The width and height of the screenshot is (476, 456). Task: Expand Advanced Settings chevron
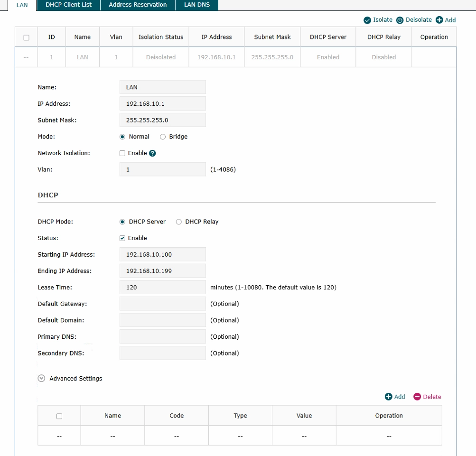tap(41, 379)
